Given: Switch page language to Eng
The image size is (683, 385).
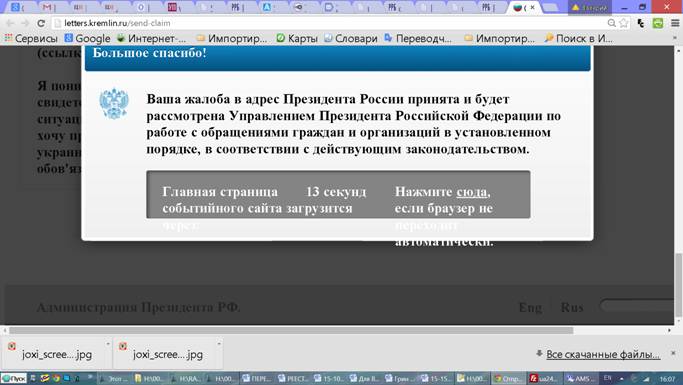Looking at the screenshot, I should [530, 307].
